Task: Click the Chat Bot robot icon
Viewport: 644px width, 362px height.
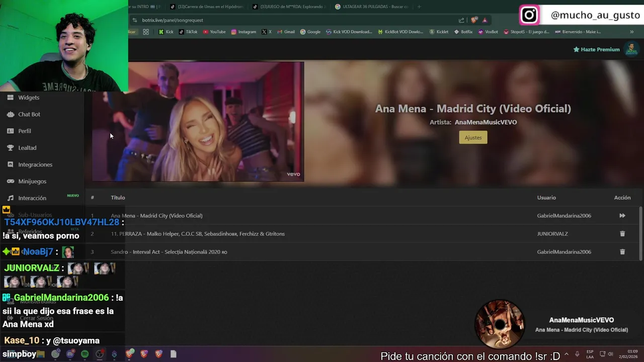Action: [10, 114]
